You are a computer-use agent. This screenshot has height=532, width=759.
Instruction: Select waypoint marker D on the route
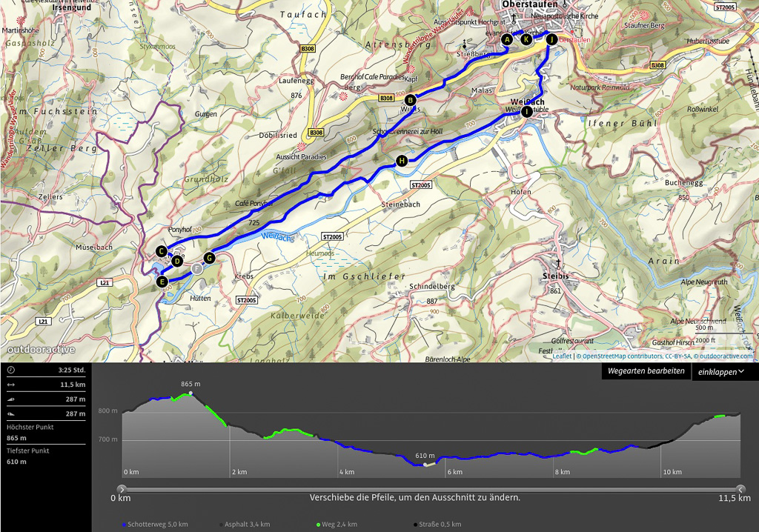click(177, 261)
